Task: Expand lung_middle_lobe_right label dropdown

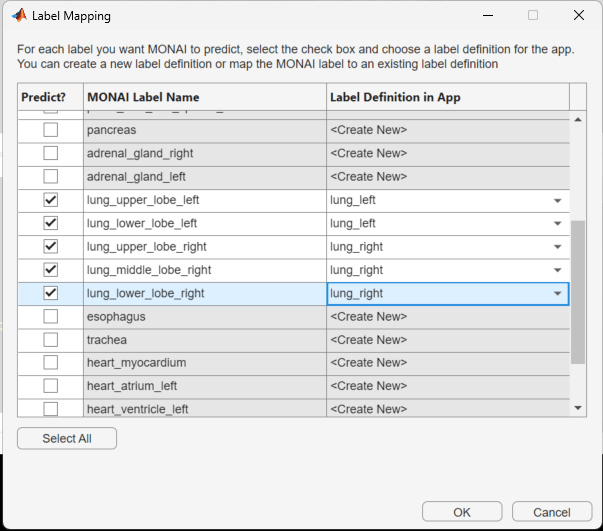Action: tap(557, 270)
